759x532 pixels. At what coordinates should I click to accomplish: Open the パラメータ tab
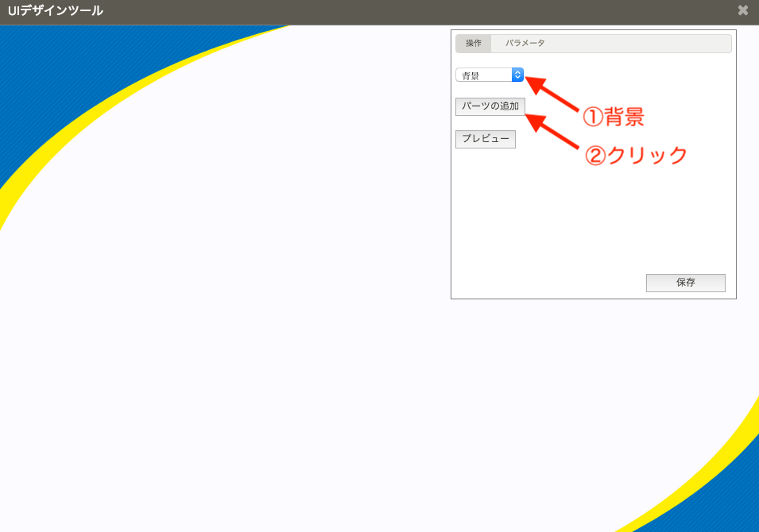525,44
